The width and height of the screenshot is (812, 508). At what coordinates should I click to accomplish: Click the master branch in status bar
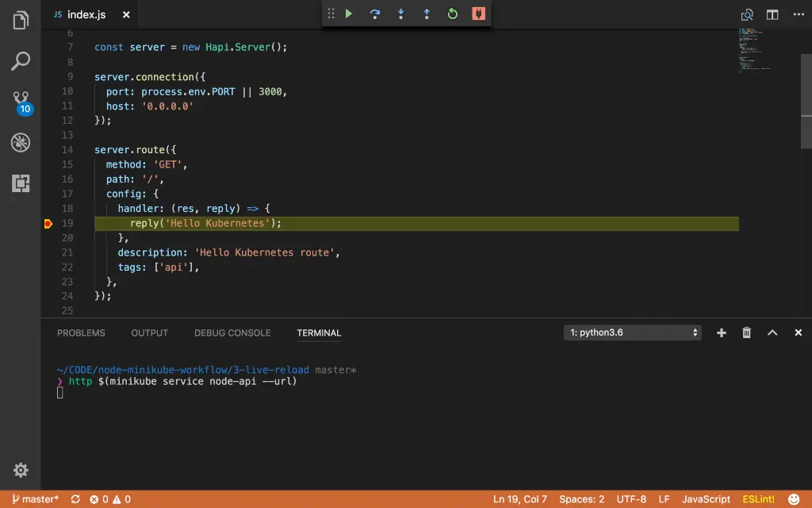(x=35, y=499)
